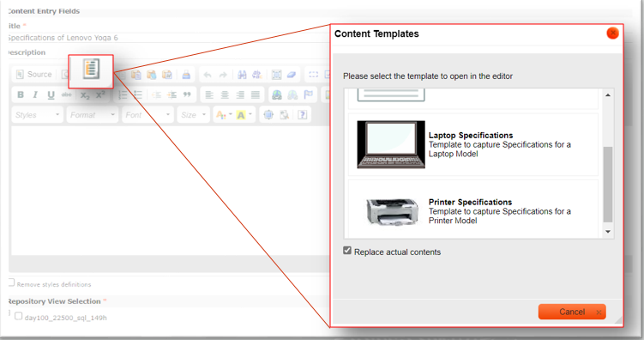
Task: Align text right
Action: click(x=240, y=95)
